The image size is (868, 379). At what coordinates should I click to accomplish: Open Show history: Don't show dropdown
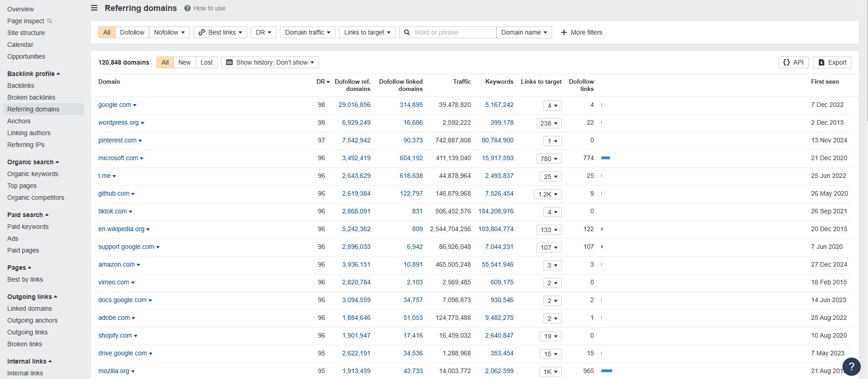point(270,62)
